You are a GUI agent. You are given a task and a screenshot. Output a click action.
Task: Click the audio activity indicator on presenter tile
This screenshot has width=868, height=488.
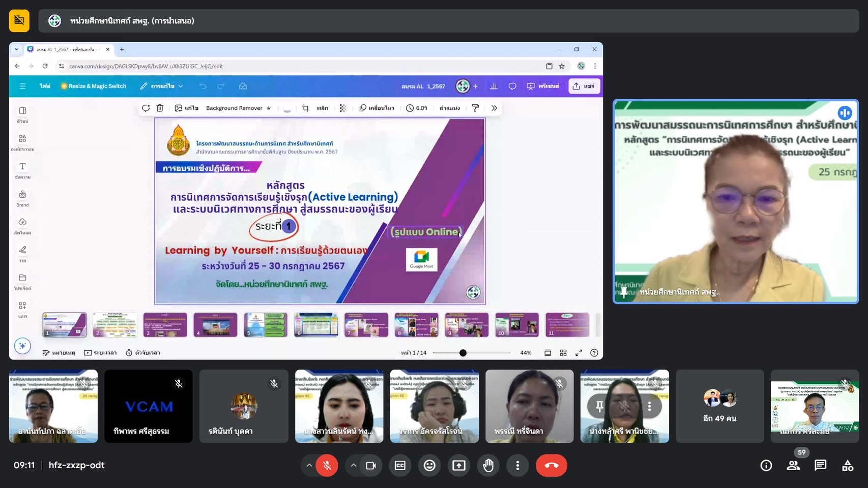[845, 113]
